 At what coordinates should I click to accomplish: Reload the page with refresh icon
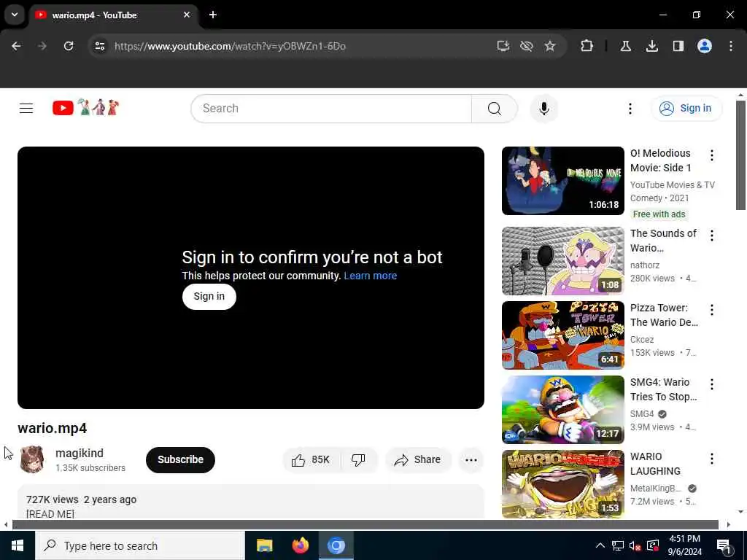click(69, 46)
